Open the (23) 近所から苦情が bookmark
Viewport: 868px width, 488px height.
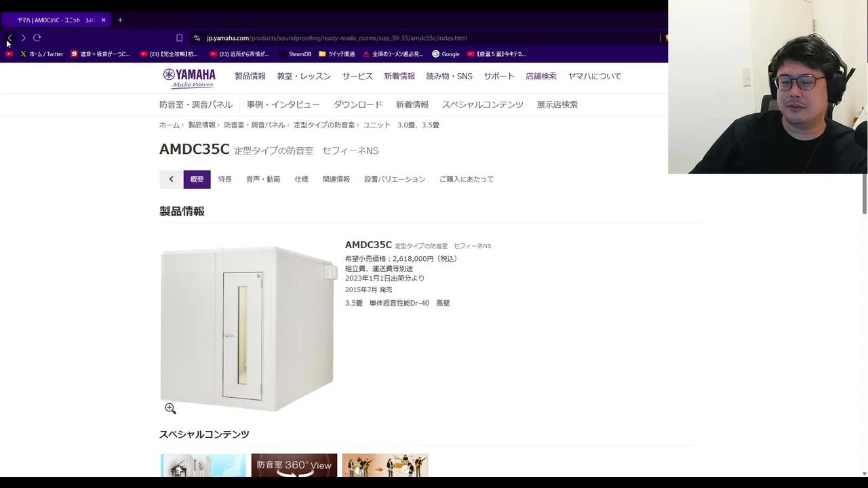pyautogui.click(x=239, y=54)
